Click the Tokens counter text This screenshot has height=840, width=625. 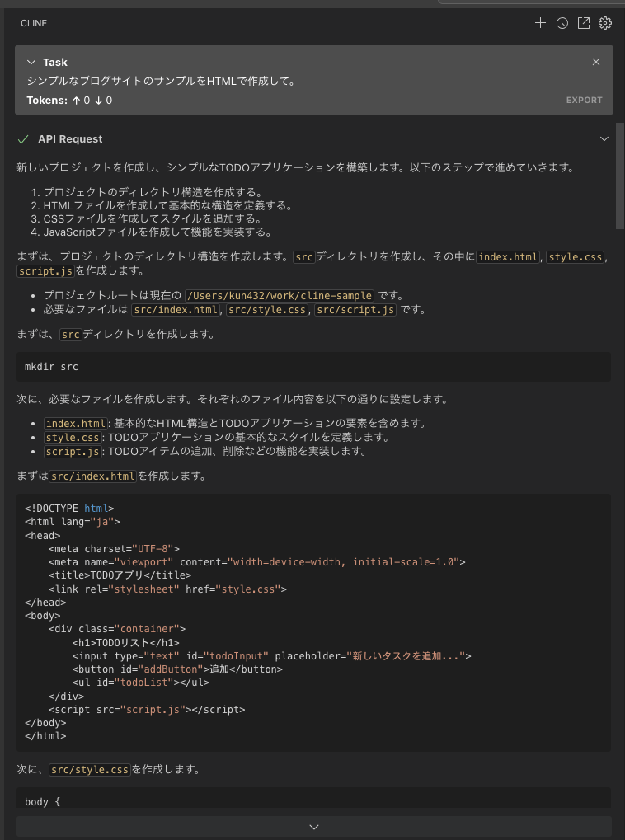click(69, 101)
